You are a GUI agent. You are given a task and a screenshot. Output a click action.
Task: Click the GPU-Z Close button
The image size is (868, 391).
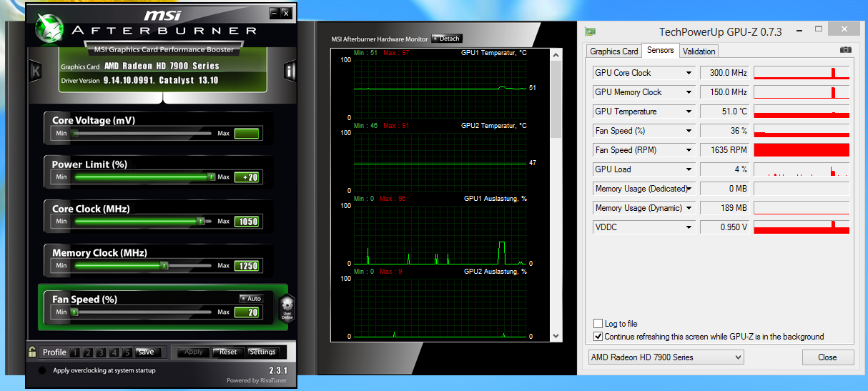(x=827, y=357)
